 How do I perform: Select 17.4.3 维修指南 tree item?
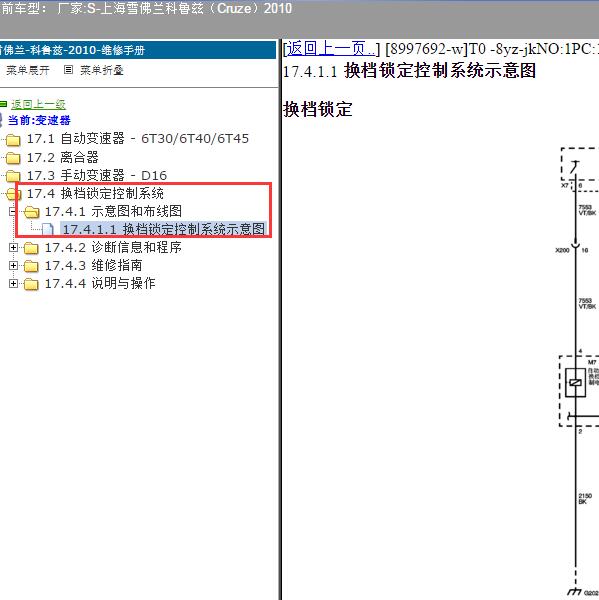point(93,265)
